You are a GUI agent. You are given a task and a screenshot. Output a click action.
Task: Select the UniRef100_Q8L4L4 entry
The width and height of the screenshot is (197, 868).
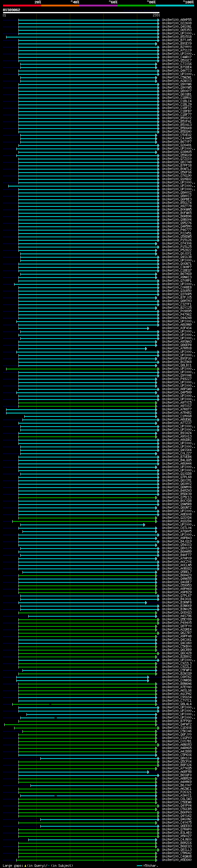tap(176, 704)
